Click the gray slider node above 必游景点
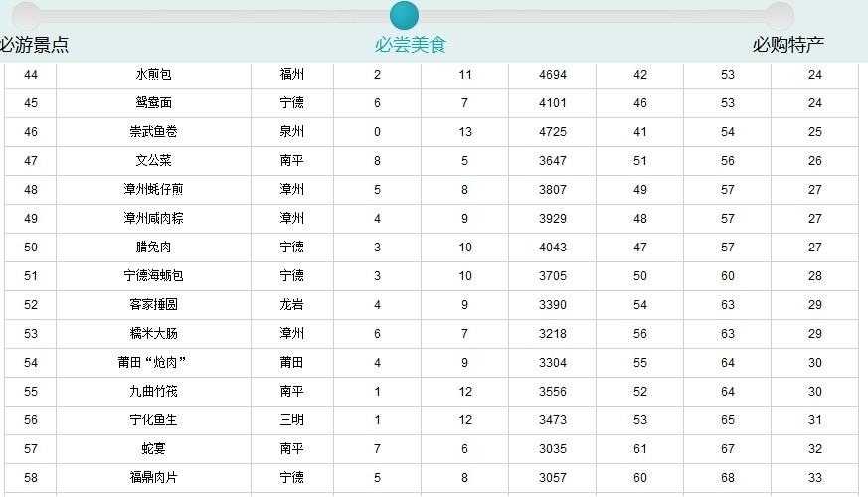868x497 pixels. (27, 15)
